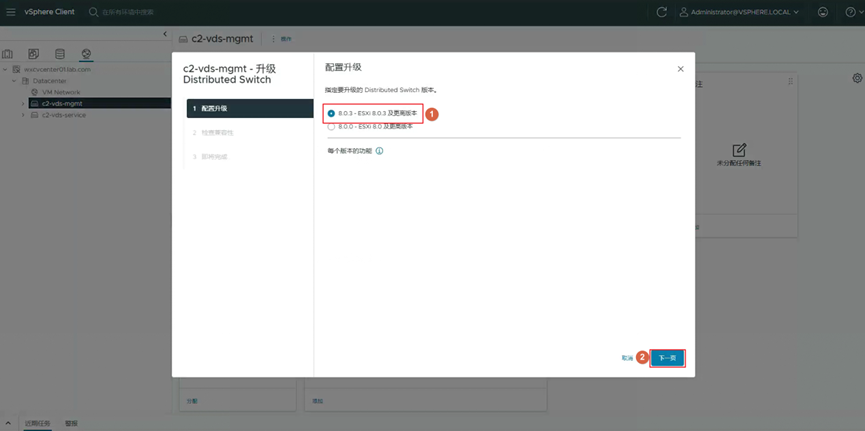Click the Datacenter icon in the tree
Viewport: 865px width, 431px height.
pos(25,81)
